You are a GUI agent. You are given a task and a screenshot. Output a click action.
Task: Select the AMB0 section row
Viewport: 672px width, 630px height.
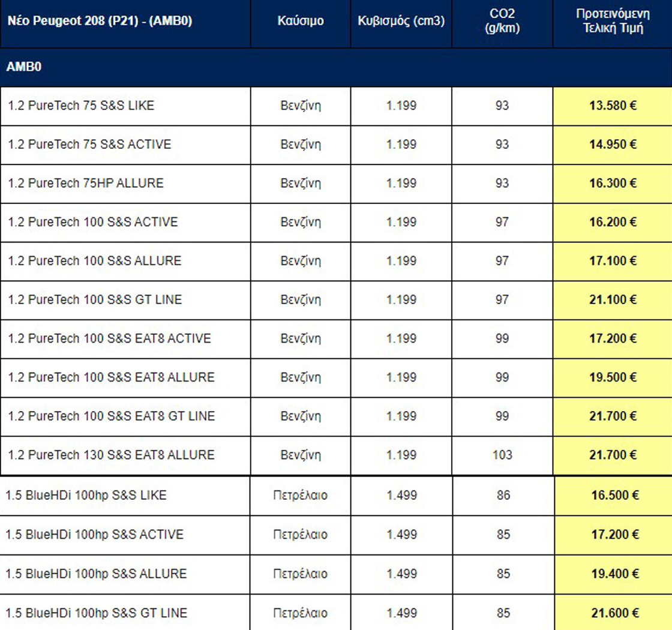[336, 67]
